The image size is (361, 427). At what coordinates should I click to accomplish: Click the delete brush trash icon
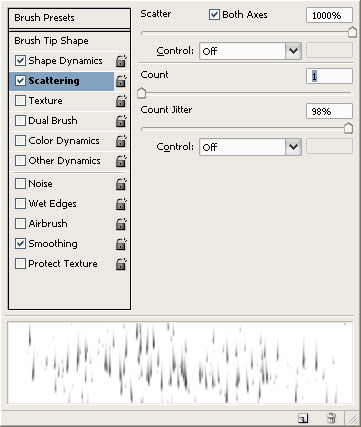click(331, 418)
